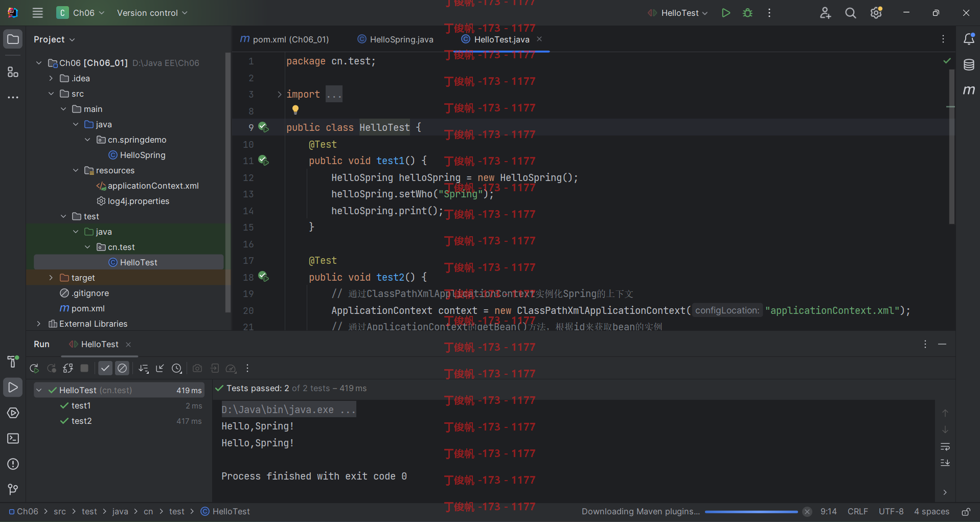Select test2 in results tree
980x522 pixels.
[82, 421]
